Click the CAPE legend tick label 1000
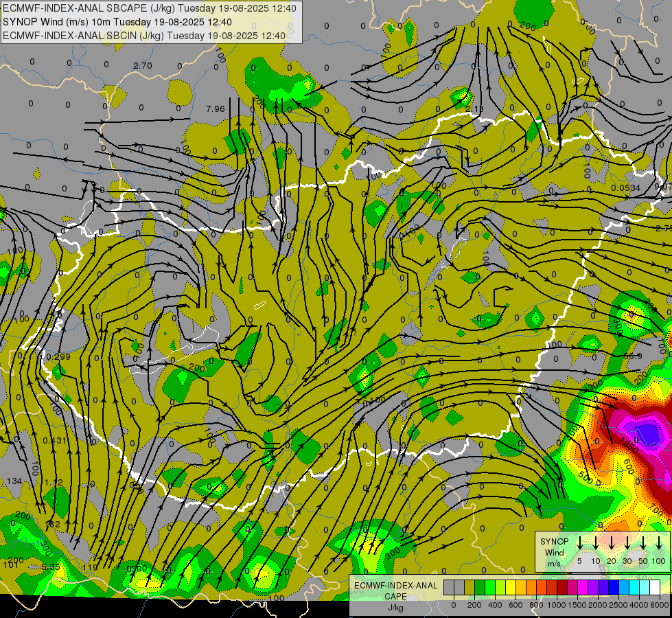672x618 pixels. [x=557, y=605]
